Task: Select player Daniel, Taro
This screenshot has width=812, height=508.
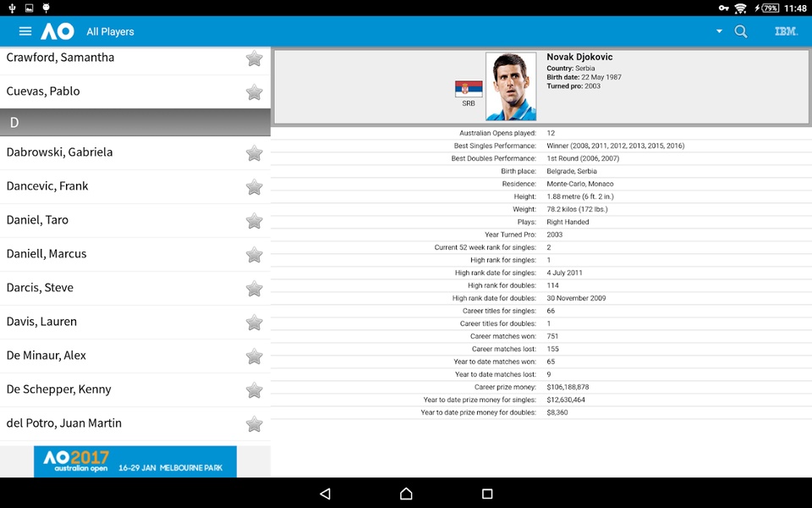Action: tap(135, 220)
